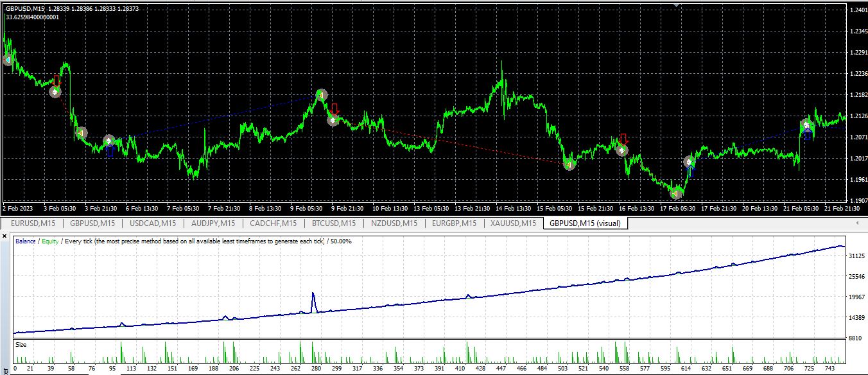The width and height of the screenshot is (868, 375).
Task: Click the 19967 balance axis value
Action: (857, 297)
